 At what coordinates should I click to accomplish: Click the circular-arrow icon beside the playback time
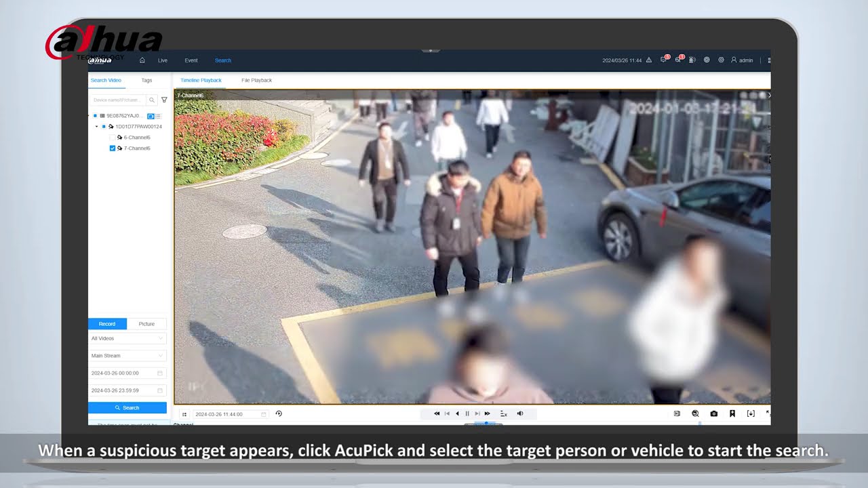point(279,413)
